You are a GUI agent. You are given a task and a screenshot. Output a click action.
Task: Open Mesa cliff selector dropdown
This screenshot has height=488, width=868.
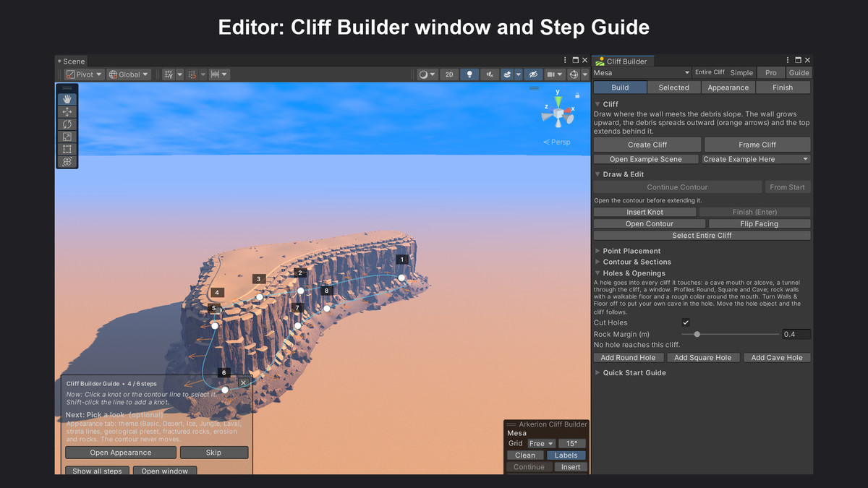[x=642, y=73]
